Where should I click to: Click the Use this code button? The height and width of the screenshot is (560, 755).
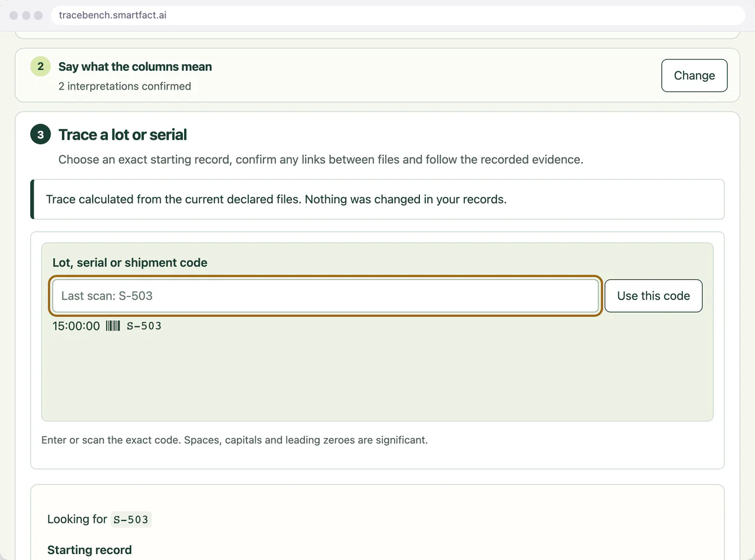pyautogui.click(x=654, y=296)
